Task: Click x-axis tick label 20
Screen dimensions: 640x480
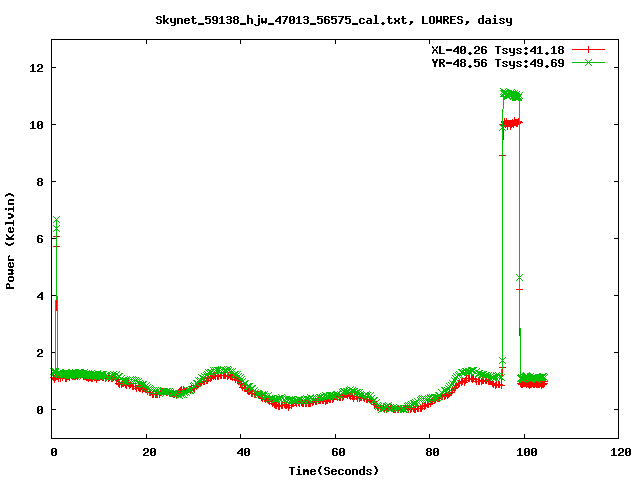Action: tap(149, 452)
